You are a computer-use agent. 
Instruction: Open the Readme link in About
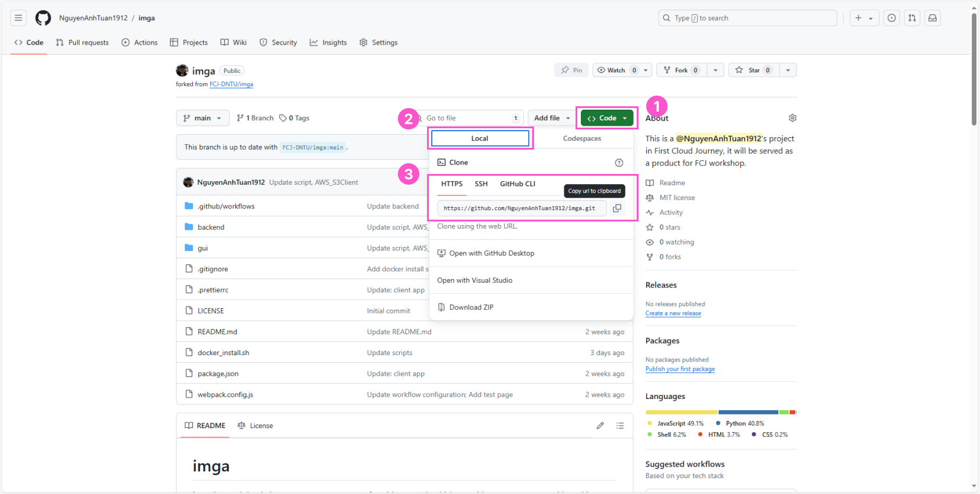[x=666, y=183]
